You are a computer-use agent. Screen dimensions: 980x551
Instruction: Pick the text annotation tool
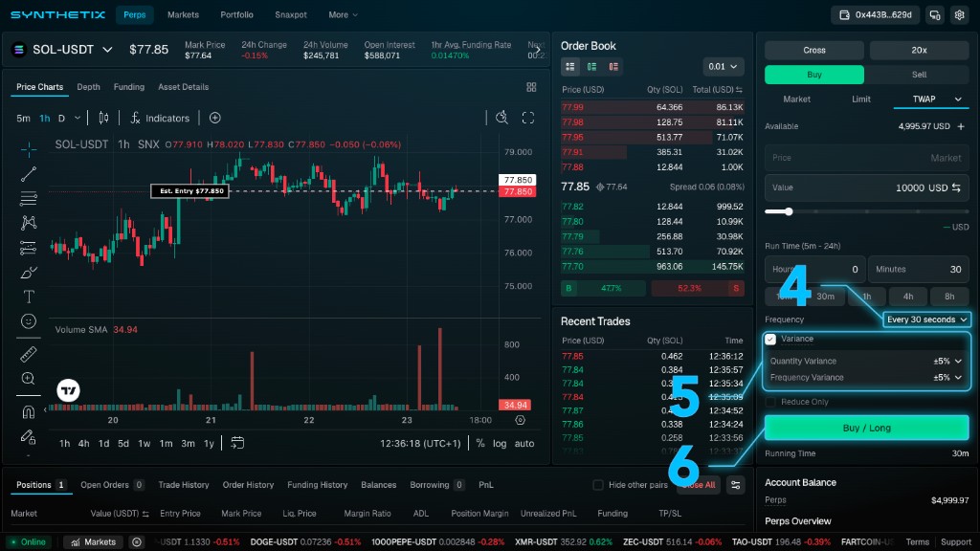click(x=28, y=297)
